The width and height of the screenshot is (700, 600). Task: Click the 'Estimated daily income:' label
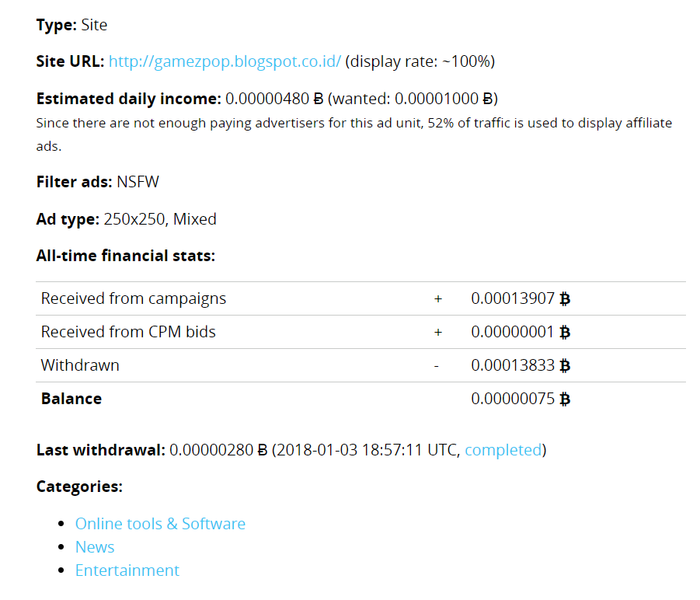click(128, 99)
